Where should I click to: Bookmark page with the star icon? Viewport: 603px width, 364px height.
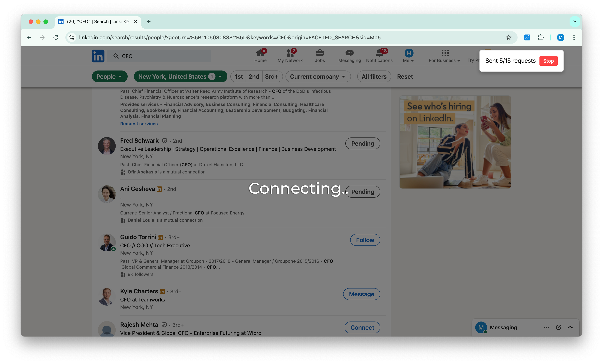point(508,37)
